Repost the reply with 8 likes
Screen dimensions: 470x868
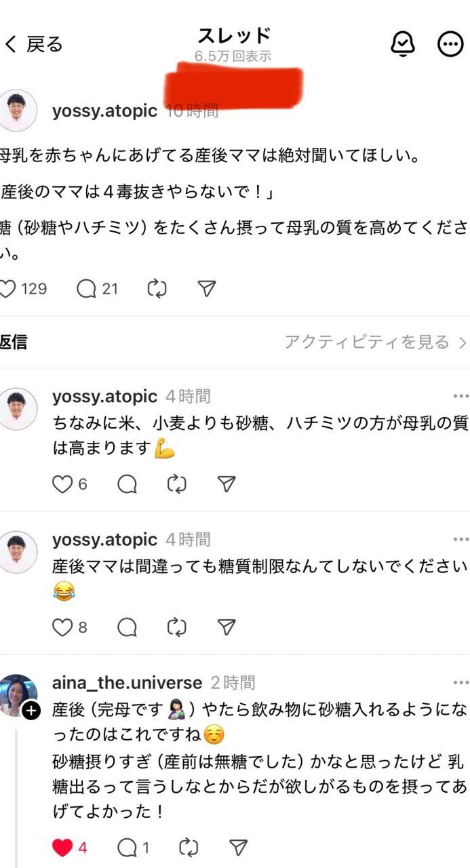point(177,627)
